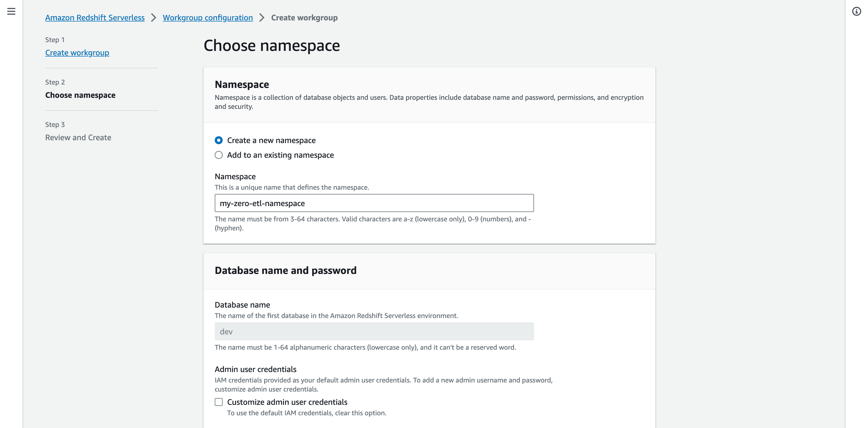The image size is (868, 428).
Task: Click Customize admin user credentials label
Action: (287, 402)
